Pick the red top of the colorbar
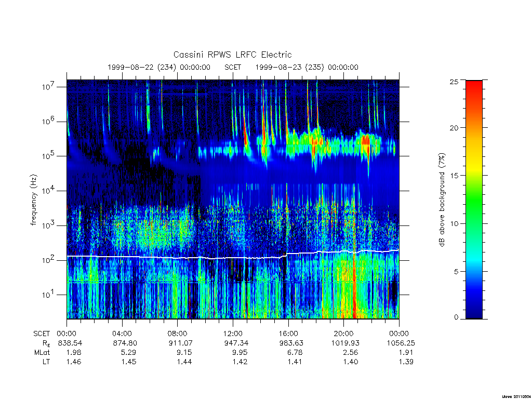The height and width of the screenshot is (399, 532). [474, 84]
